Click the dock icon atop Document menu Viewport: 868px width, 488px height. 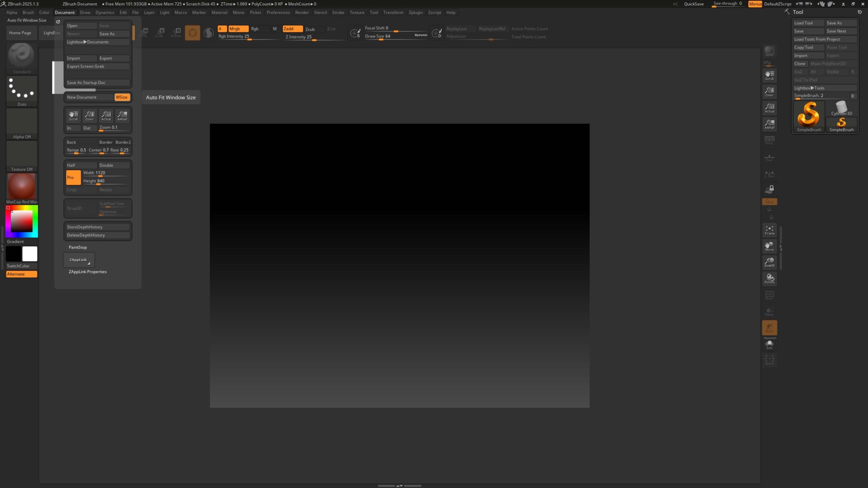click(58, 22)
